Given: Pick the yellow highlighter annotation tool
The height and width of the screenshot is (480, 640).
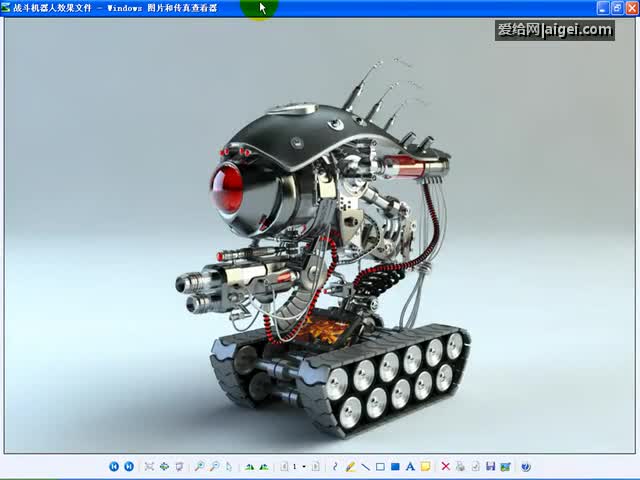Looking at the screenshot, I should tap(350, 467).
